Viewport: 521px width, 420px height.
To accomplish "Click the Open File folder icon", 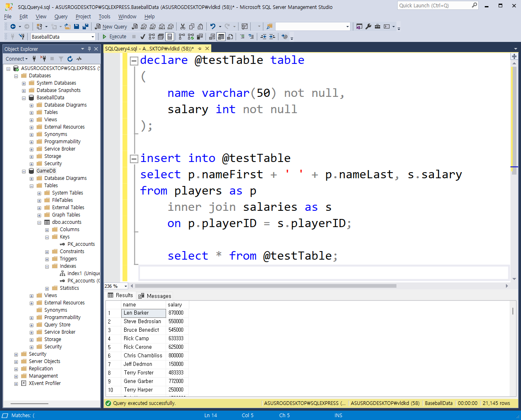I will coord(67,26).
